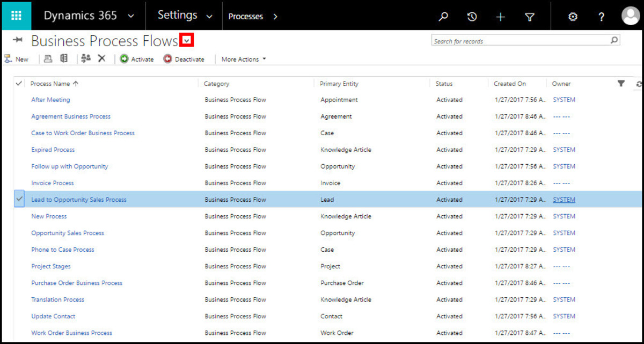Open the settings gear icon
This screenshot has width=644, height=344.
573,17
